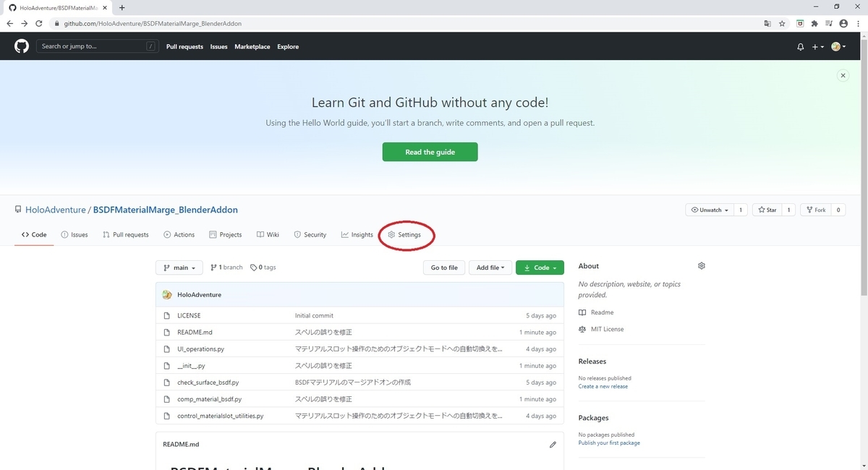Open the Releases heading link

click(x=592, y=361)
